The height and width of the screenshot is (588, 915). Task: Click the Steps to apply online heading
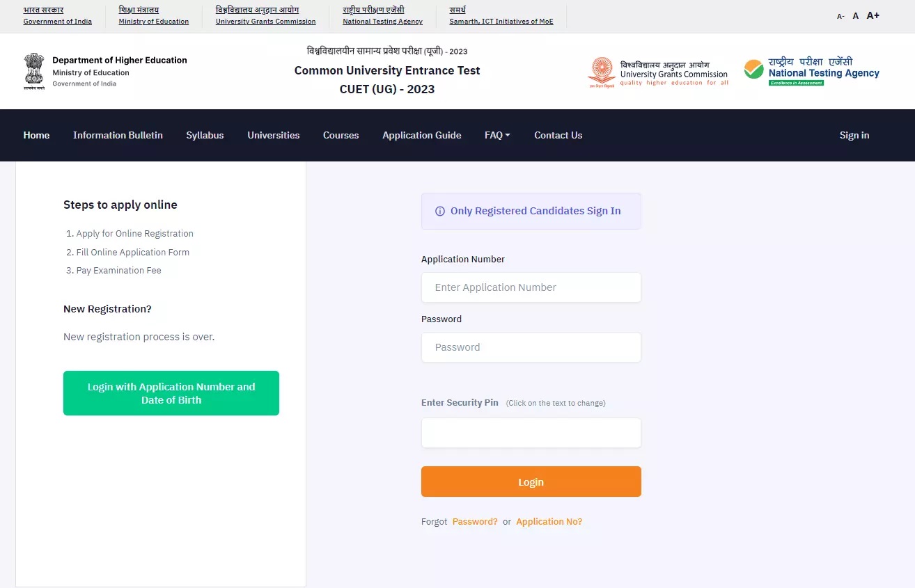[x=120, y=205]
